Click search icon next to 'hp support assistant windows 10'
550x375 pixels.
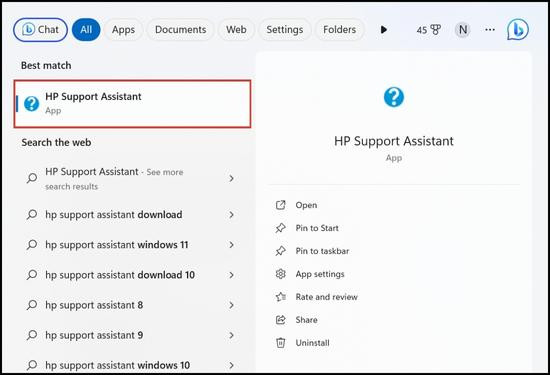[32, 365]
